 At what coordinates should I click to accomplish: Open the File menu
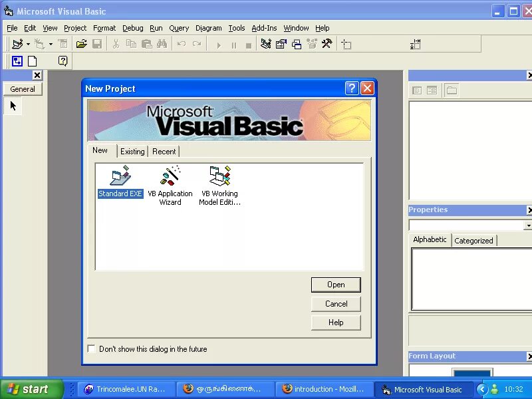(x=12, y=28)
